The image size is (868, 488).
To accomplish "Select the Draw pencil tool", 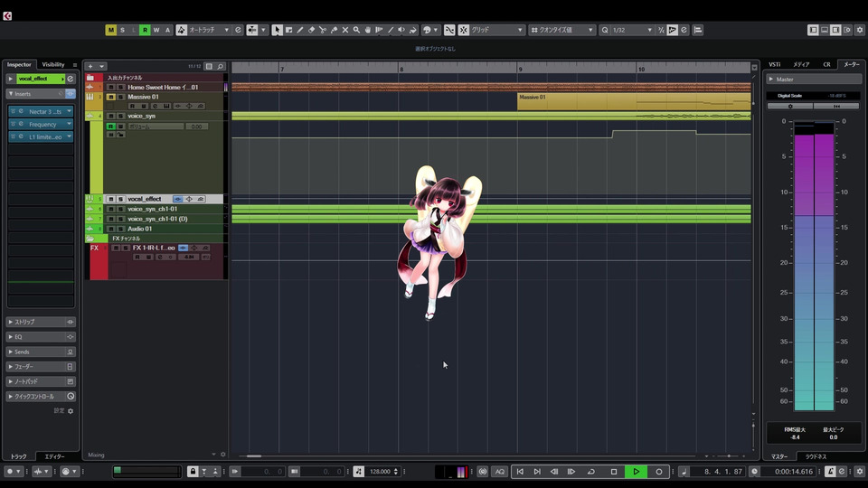I will coord(300,30).
